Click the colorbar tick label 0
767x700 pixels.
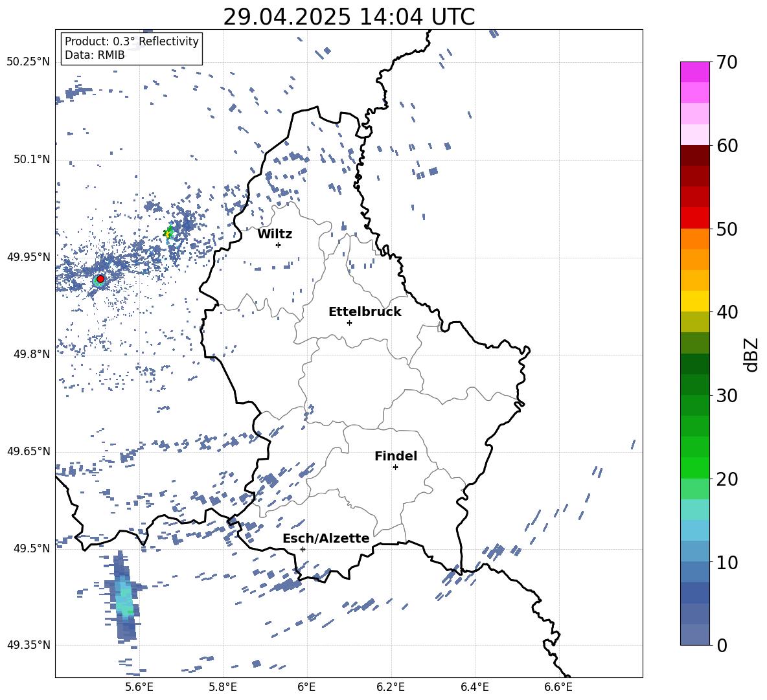(x=722, y=645)
